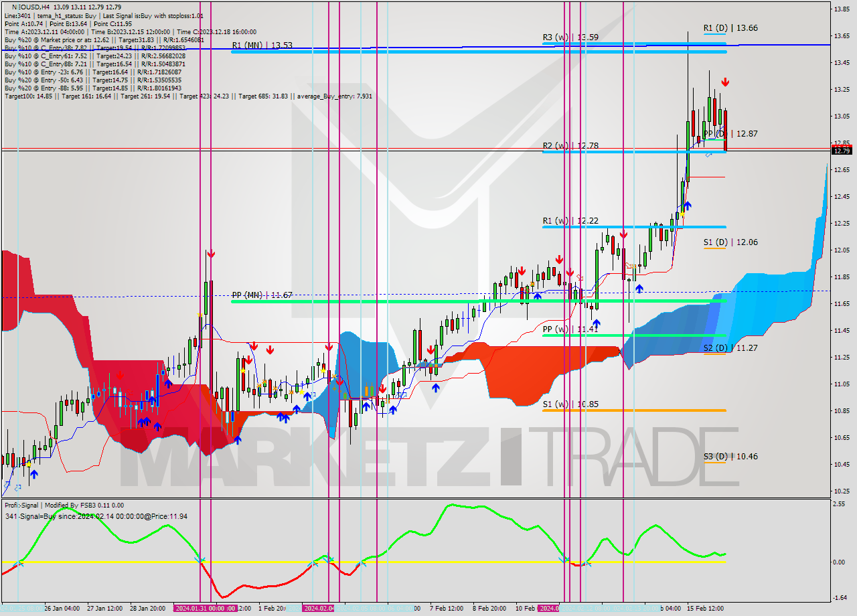Select the R1 (D) | 13.66 pivot label

tap(730, 28)
